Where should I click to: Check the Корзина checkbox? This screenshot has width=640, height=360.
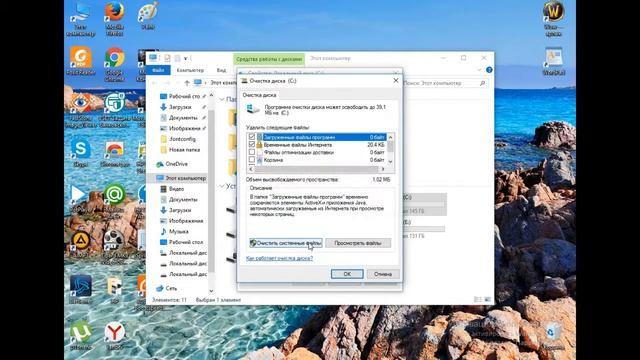tap(252, 160)
